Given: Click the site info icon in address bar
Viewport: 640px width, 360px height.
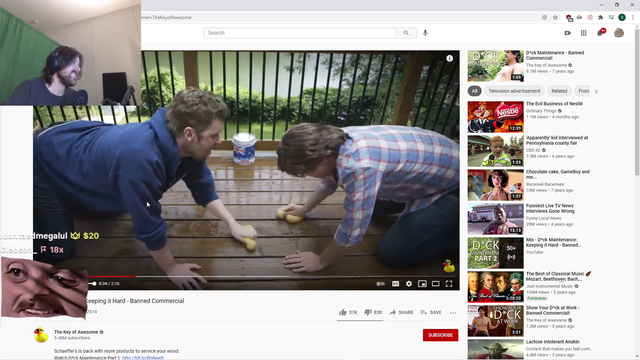Looking at the screenshot, I should [544, 17].
